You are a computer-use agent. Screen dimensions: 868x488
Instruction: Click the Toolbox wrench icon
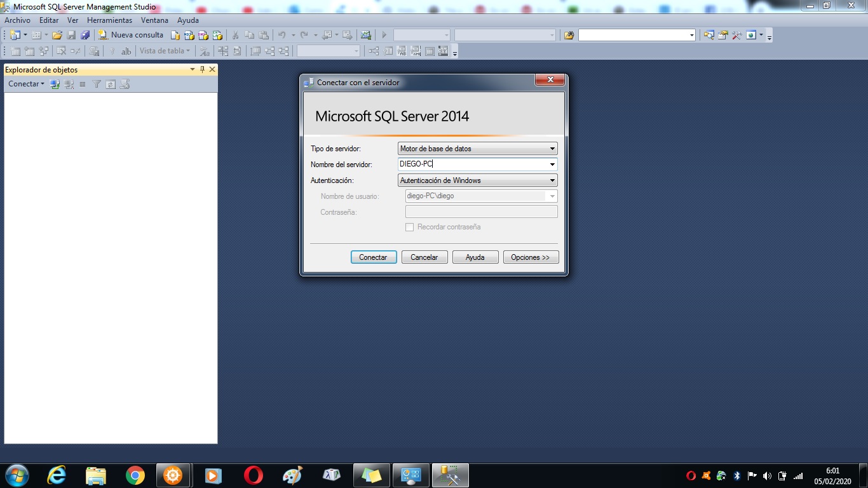(x=737, y=35)
